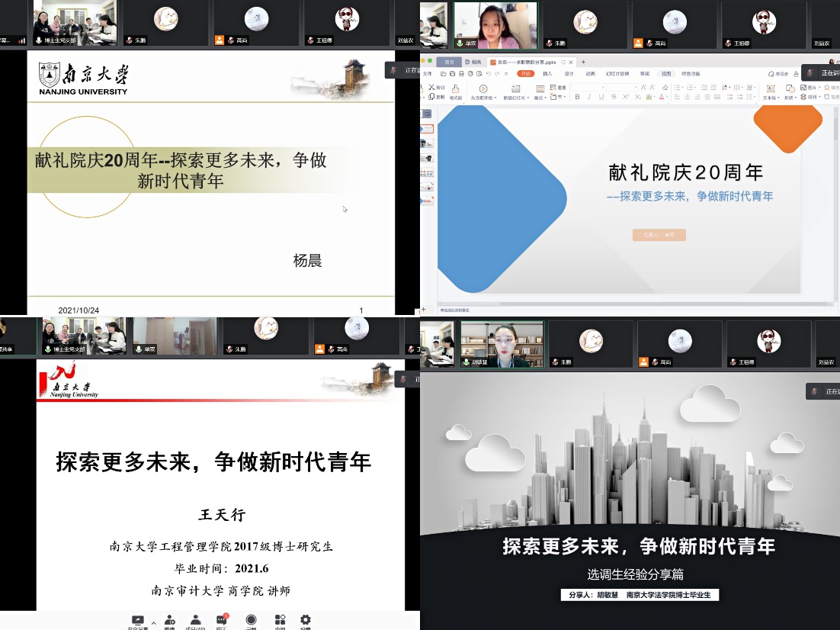Toggle Bold formatting in WPS ribbon

(x=578, y=98)
